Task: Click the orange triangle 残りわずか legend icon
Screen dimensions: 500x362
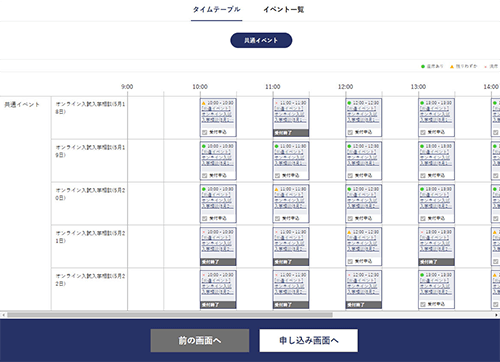Action: 452,67
